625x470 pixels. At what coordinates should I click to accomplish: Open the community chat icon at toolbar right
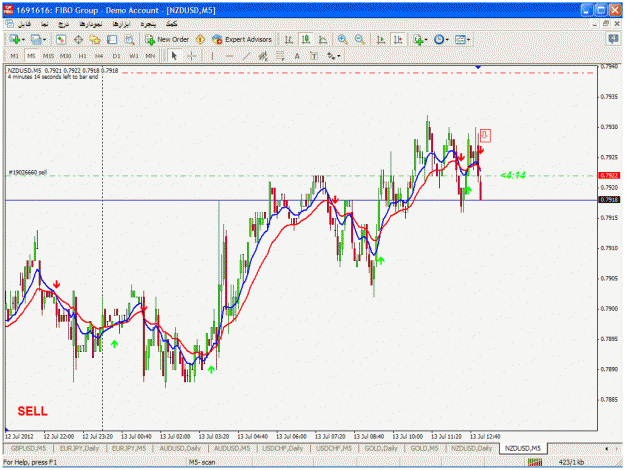tap(613, 39)
